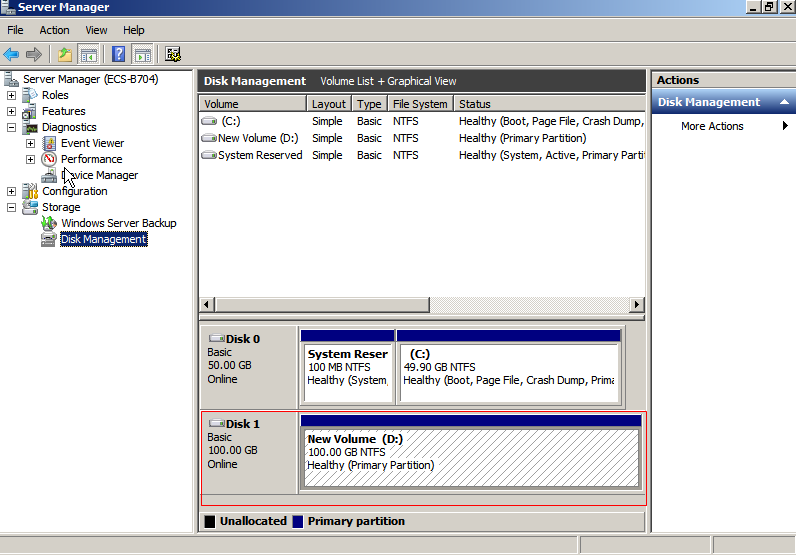Click the Diagnostics icon in tree
This screenshot has height=556, width=796.
30,127
